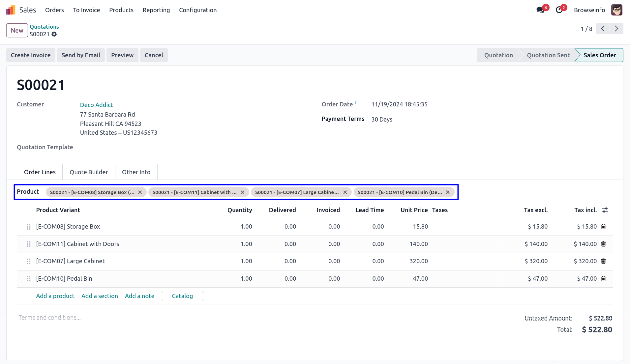Open the Reporting menu
630x364 pixels.
click(156, 10)
